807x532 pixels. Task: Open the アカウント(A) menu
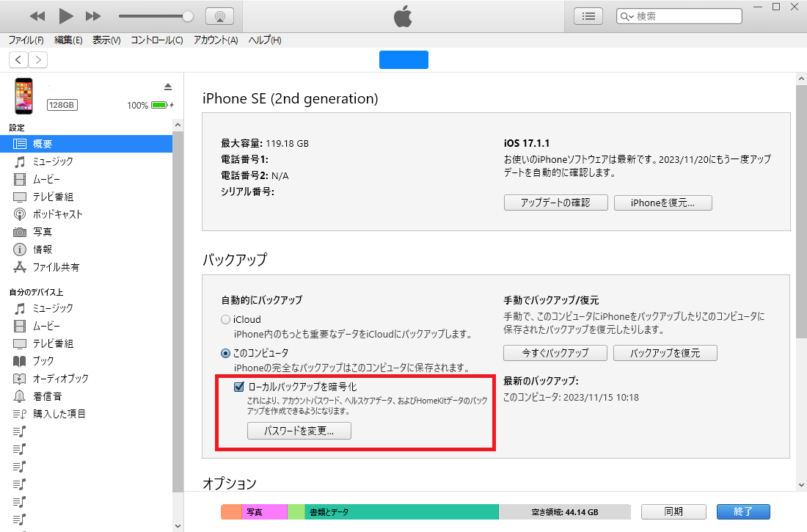point(215,40)
